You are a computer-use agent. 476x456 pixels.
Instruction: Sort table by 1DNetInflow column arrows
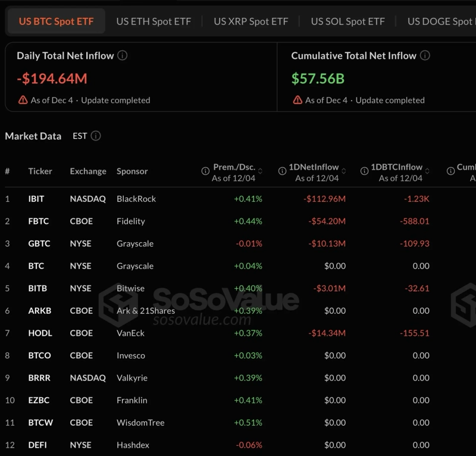coord(344,171)
